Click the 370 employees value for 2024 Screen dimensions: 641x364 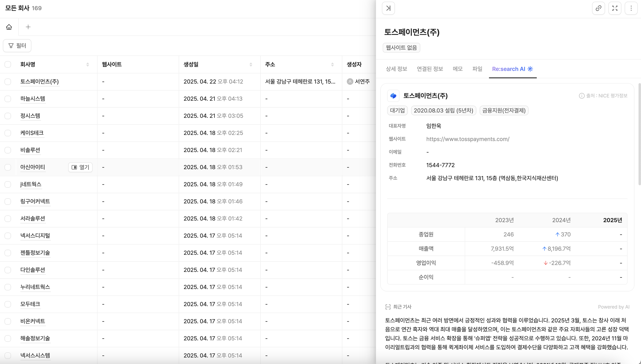[566, 235]
